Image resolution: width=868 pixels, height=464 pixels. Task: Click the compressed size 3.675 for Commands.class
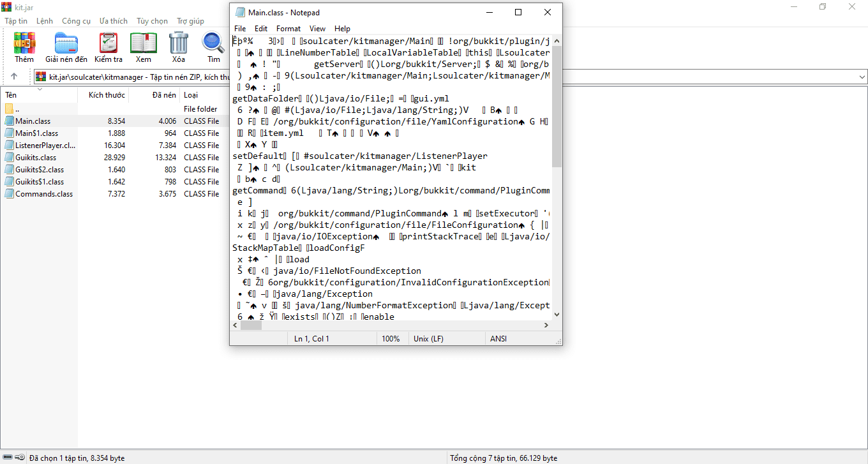click(x=167, y=194)
